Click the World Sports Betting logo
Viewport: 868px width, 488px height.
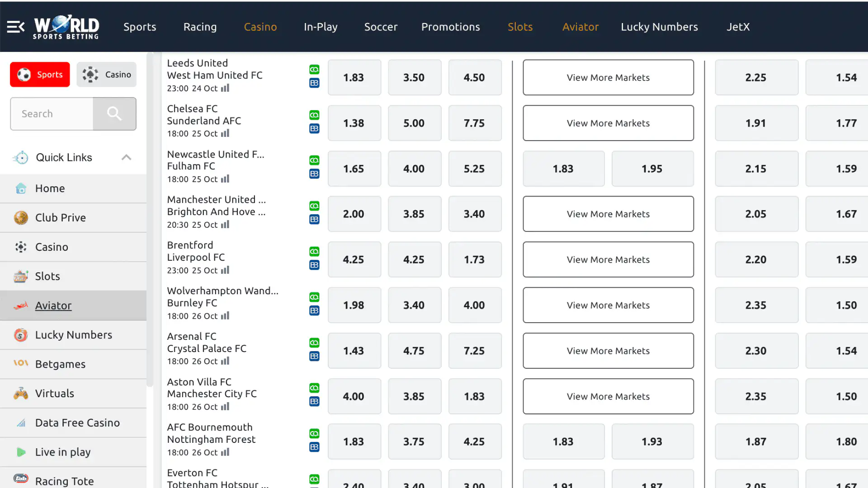point(66,27)
